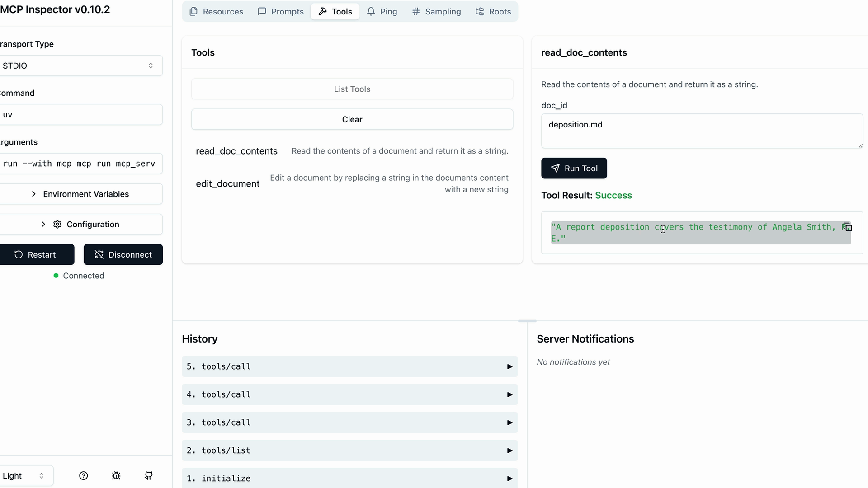This screenshot has height=488, width=868.
Task: Expand history entry 3. tools/call
Action: (x=350, y=422)
